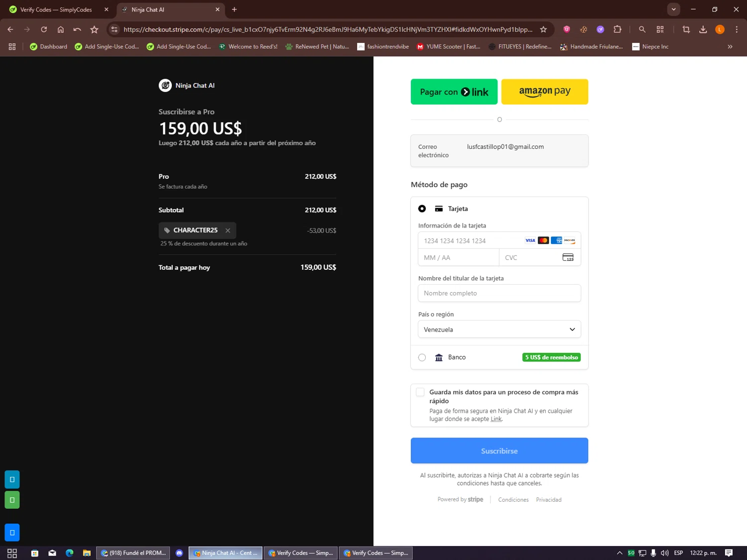
Task: Open File Explorer from taskbar
Action: coord(87,553)
